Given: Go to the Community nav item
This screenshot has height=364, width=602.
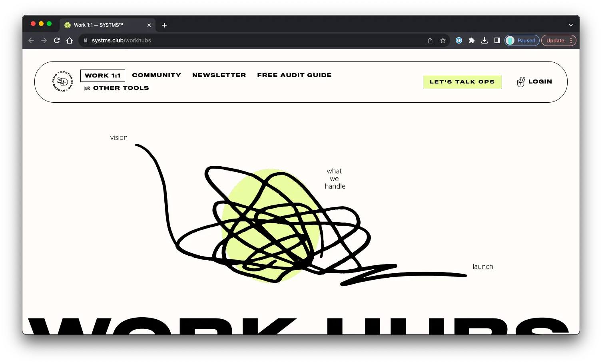Looking at the screenshot, I should (157, 75).
